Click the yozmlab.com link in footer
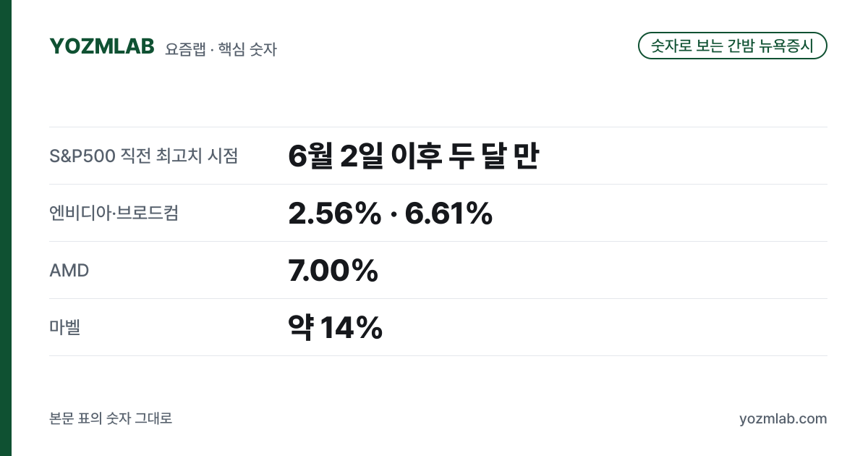 tap(783, 419)
